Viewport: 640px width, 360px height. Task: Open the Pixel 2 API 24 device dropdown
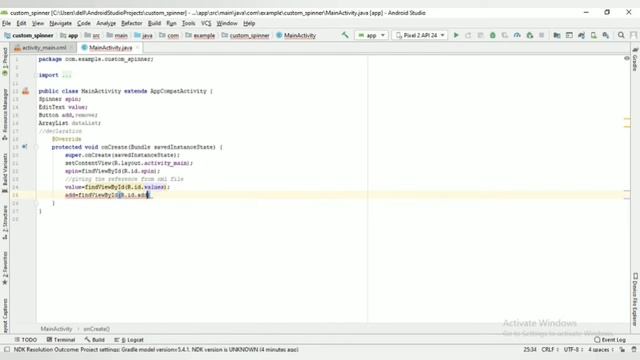coord(420,36)
